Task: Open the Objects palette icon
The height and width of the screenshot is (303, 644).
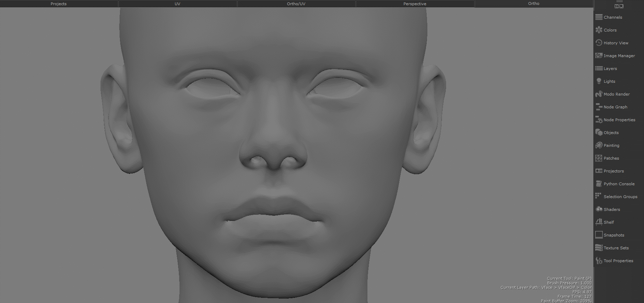Action: [599, 132]
